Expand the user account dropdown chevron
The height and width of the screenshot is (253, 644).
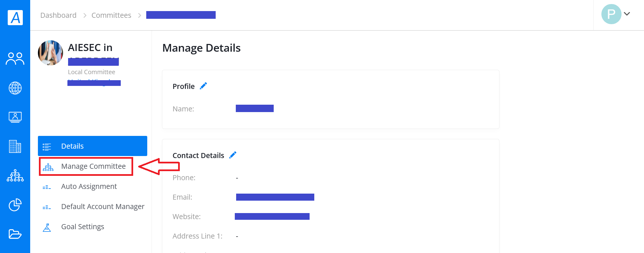pyautogui.click(x=627, y=14)
